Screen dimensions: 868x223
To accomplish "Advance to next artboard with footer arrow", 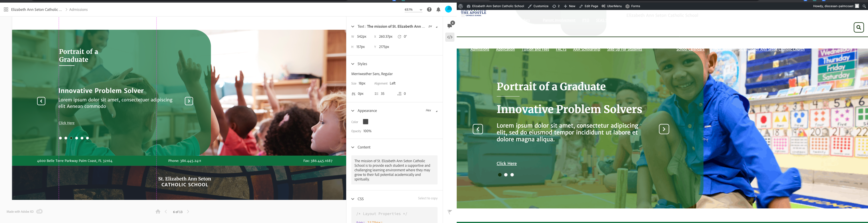I will [188, 212].
